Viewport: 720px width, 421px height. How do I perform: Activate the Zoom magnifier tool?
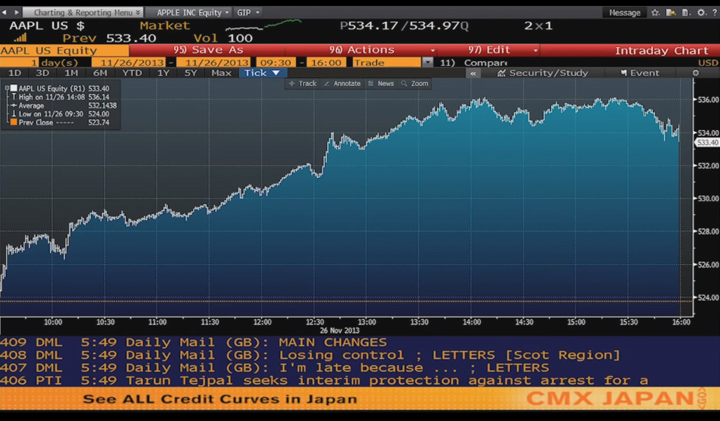[414, 84]
